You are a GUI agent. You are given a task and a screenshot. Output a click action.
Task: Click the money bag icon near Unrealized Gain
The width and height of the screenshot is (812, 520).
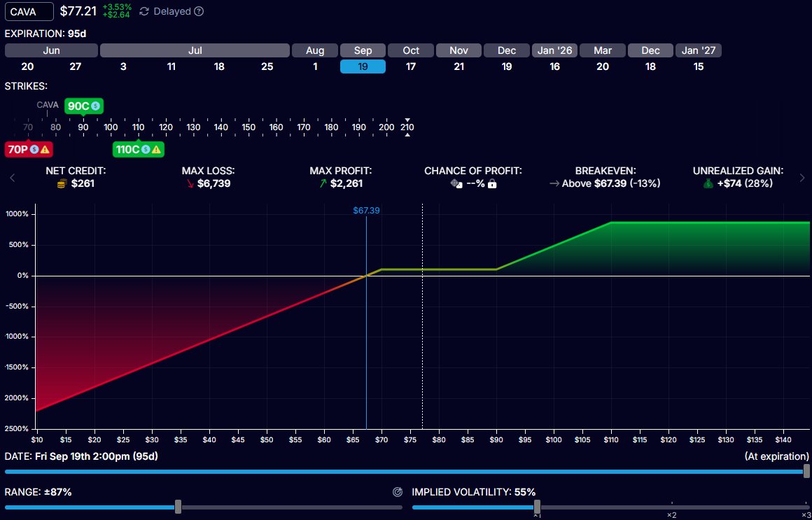click(708, 183)
